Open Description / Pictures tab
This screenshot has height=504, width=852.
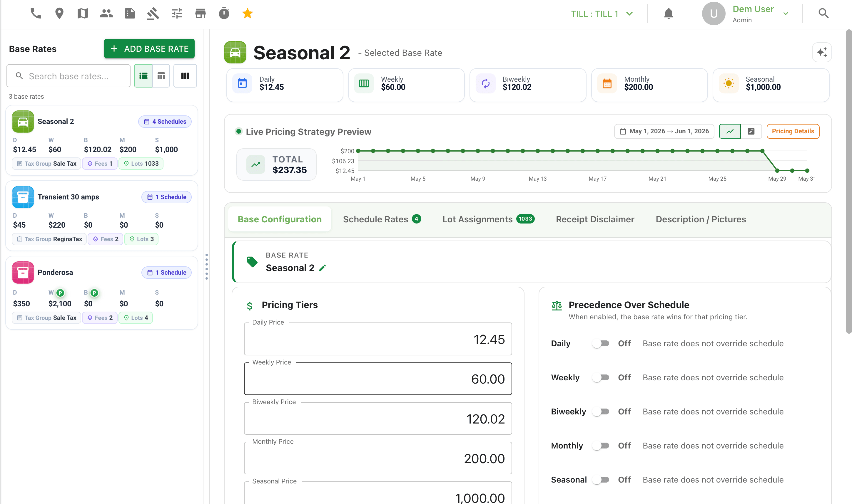coord(700,219)
